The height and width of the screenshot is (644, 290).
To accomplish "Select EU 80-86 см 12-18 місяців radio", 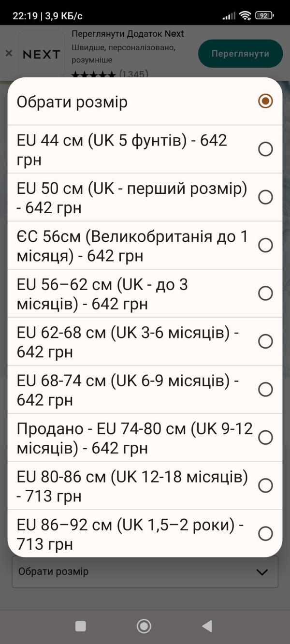I will [265, 485].
